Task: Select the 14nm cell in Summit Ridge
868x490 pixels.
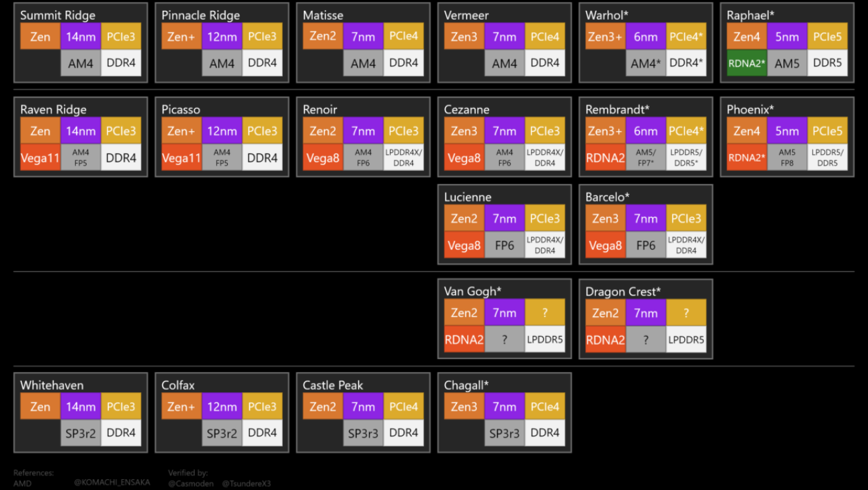Action: point(81,37)
